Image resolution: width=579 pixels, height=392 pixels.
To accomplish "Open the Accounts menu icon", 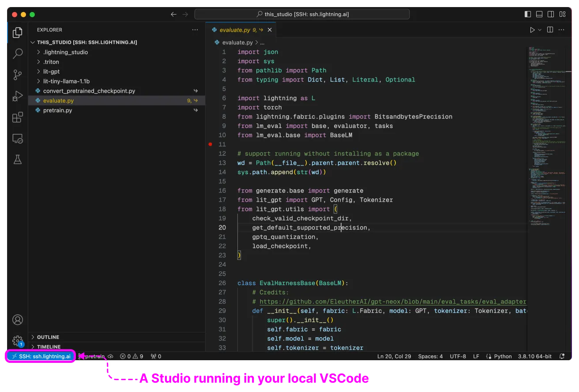I will click(18, 320).
